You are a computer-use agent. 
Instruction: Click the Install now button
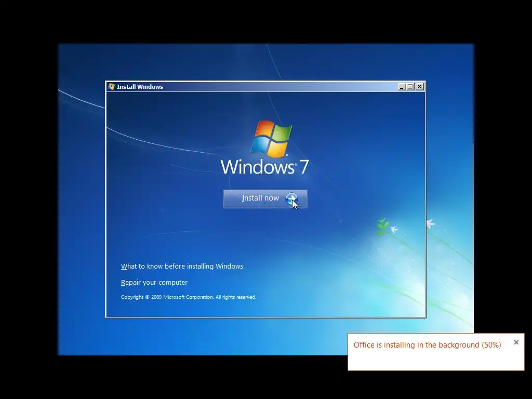point(265,198)
